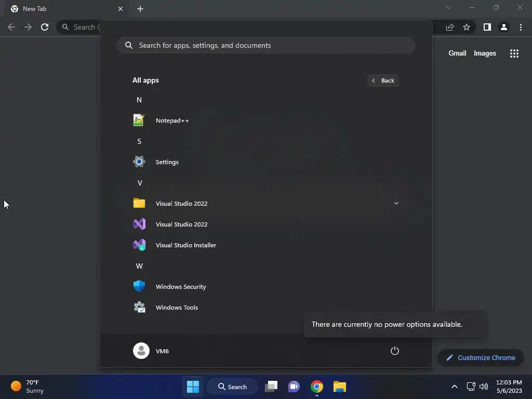532x399 pixels.
Task: Click the Start menu search field
Action: [x=266, y=45]
